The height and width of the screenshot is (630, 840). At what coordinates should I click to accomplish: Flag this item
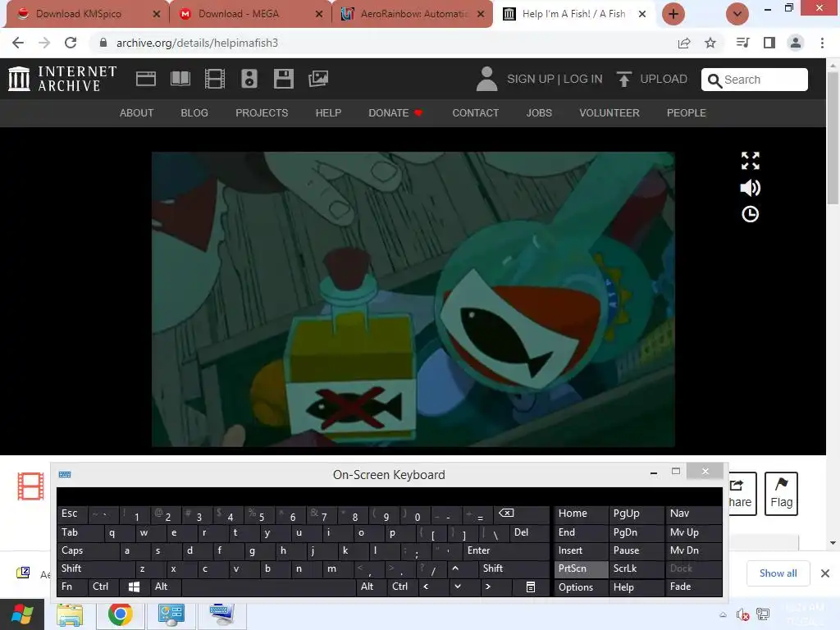pos(781,493)
